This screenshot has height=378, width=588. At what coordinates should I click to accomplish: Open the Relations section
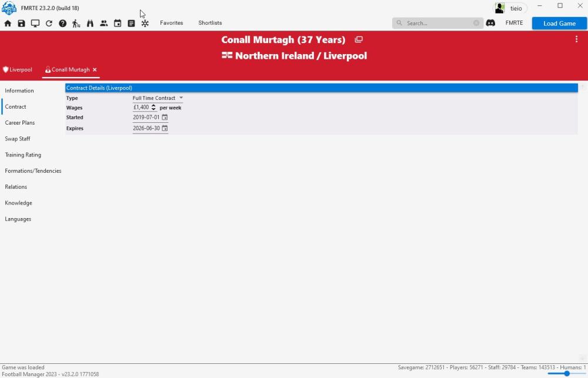(16, 187)
